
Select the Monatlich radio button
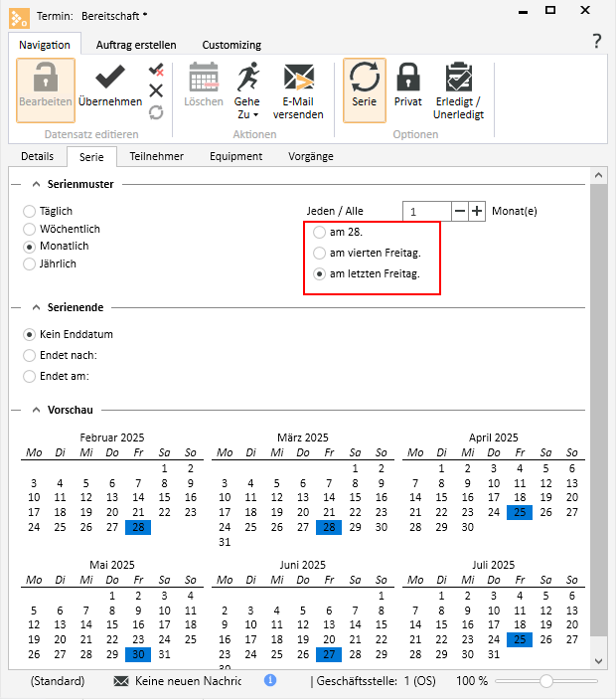point(30,247)
